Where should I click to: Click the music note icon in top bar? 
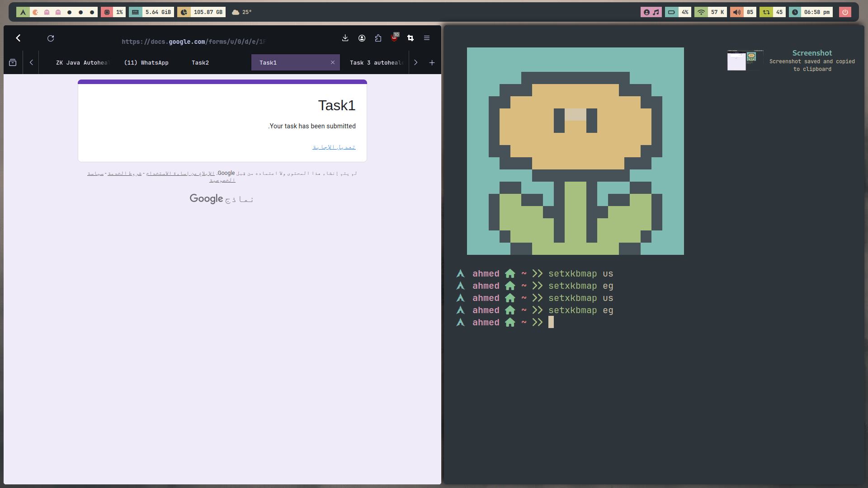pyautogui.click(x=656, y=12)
